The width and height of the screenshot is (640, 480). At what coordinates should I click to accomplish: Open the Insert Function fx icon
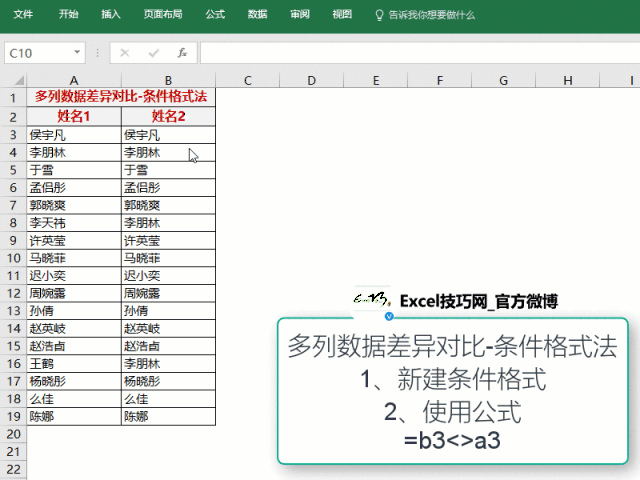coord(182,53)
